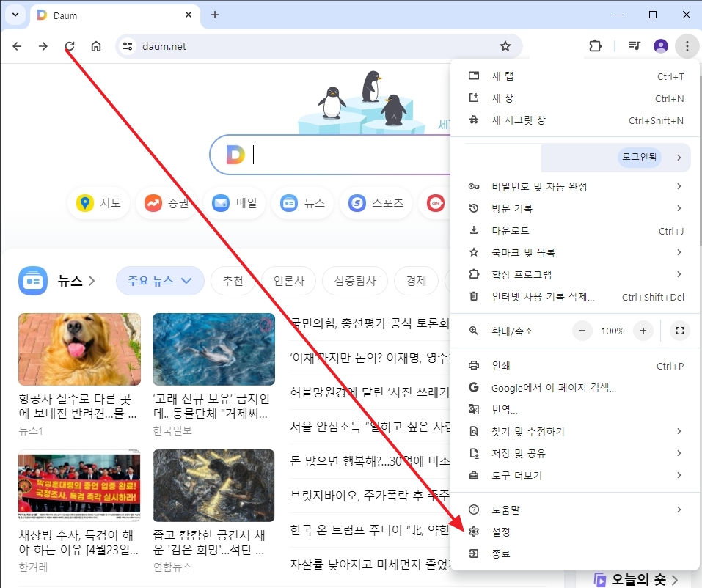Open the coal miners painting thumbnail
The width and height of the screenshot is (702, 588).
pos(213,485)
